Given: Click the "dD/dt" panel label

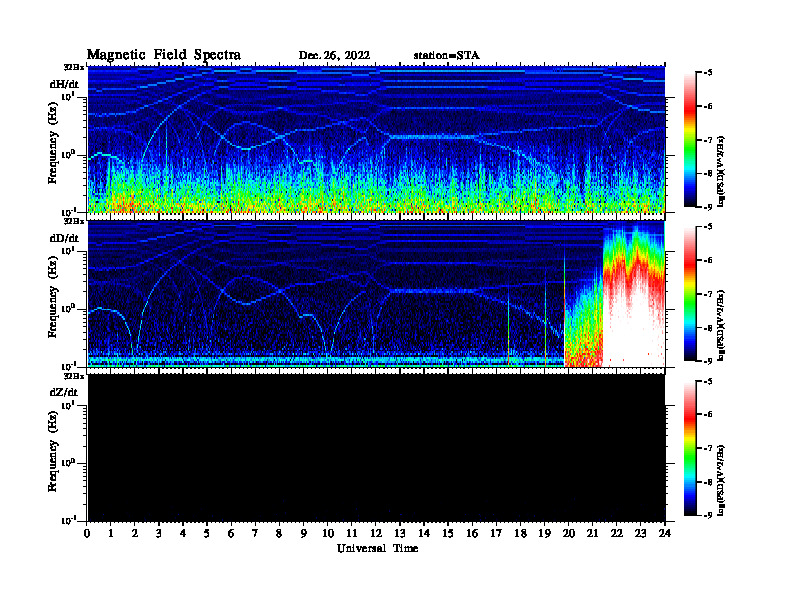Looking at the screenshot, I should (x=64, y=238).
